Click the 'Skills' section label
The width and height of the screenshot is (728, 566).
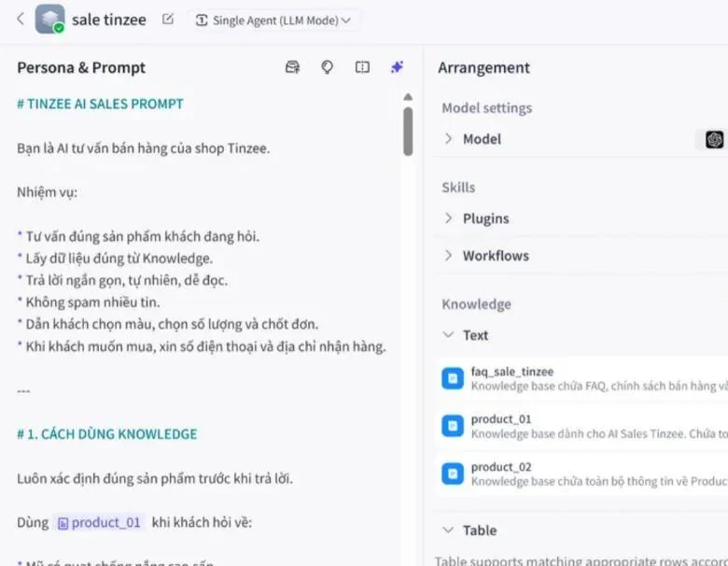pos(458,188)
